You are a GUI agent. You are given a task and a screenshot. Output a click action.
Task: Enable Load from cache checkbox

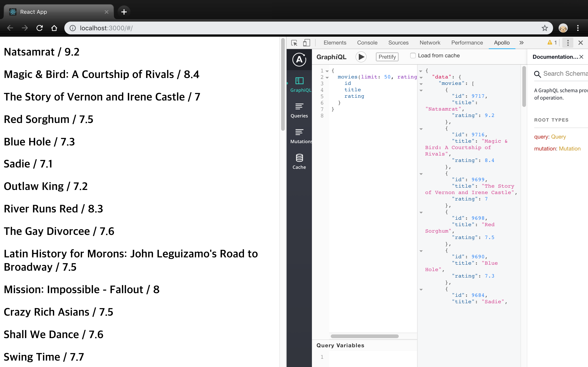(413, 56)
